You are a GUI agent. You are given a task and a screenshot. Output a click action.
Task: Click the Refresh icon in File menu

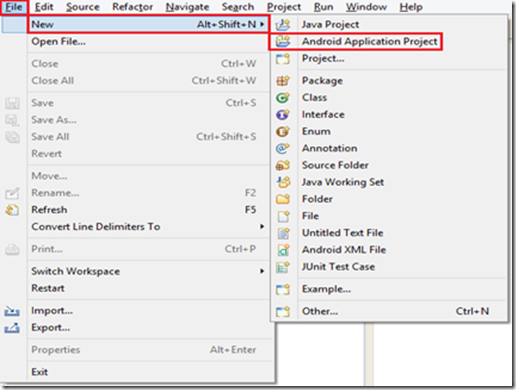(x=12, y=210)
